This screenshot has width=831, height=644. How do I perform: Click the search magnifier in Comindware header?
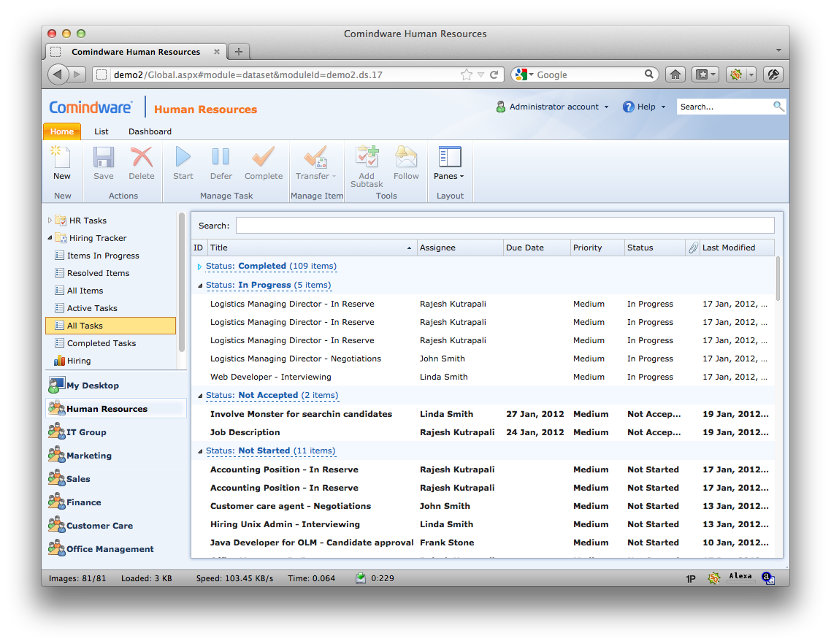[778, 106]
